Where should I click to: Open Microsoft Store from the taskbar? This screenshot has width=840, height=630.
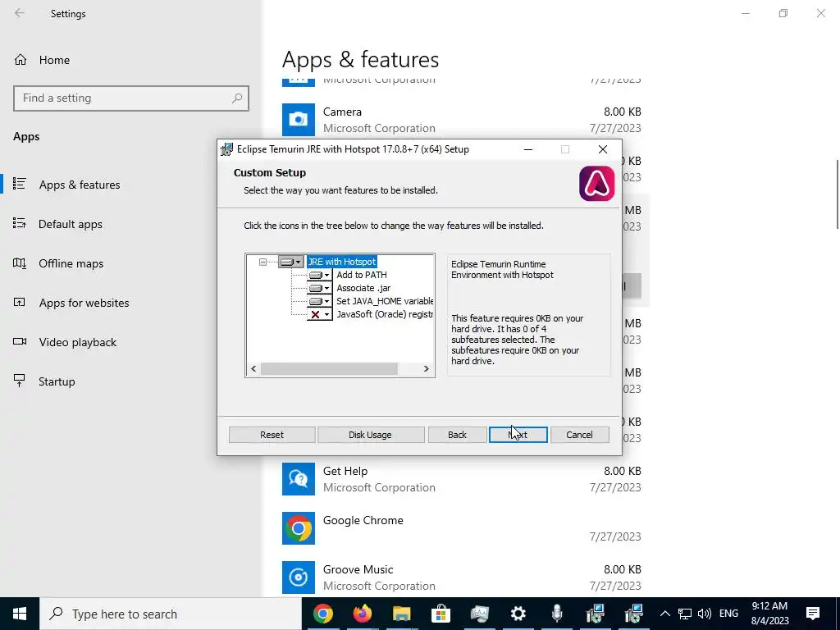(441, 614)
